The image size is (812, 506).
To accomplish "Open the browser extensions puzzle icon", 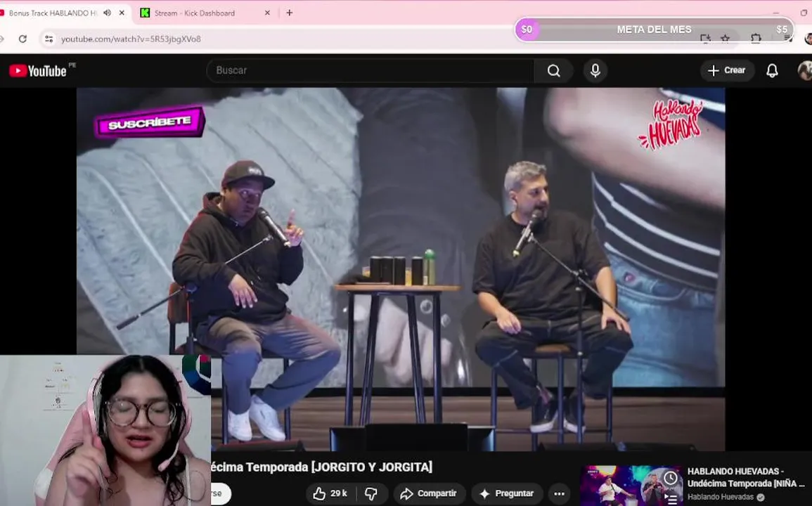I will tap(756, 39).
